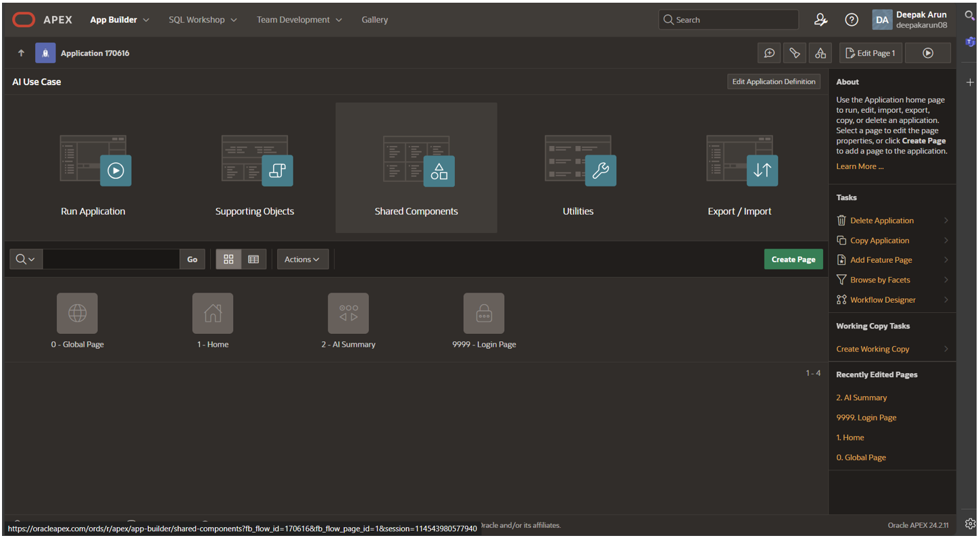Expand the App Builder menu
Viewport: 980px width, 540px height.
tap(119, 20)
